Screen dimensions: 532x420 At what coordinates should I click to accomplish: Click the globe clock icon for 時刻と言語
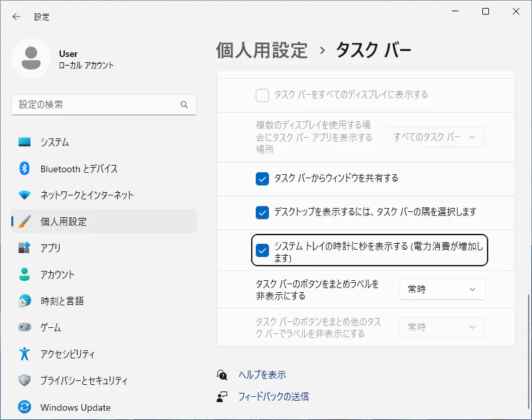click(x=25, y=301)
